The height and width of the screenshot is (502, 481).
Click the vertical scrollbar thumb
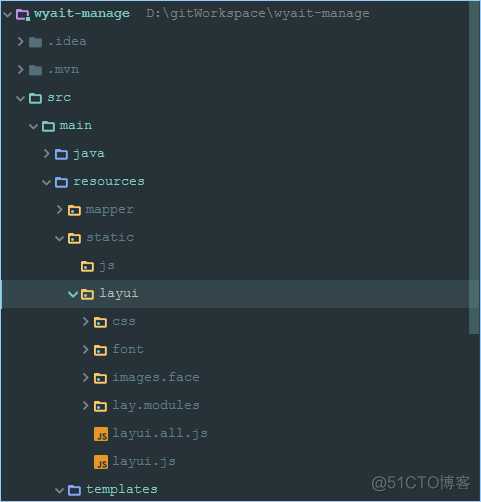[474, 167]
